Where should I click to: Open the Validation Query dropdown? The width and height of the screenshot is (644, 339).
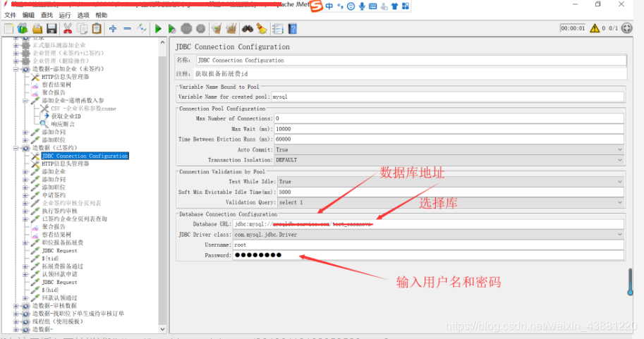(451, 202)
